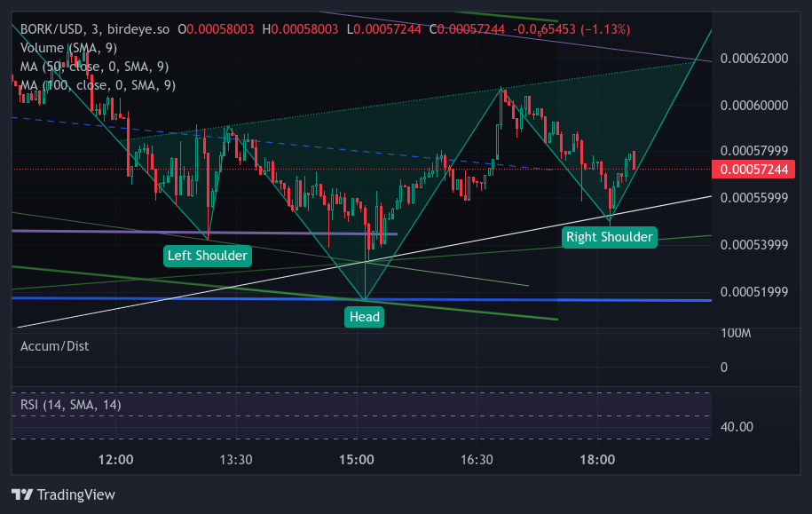Click the 12:00 time axis label
Screen dimensions: 812x514
tap(115, 460)
